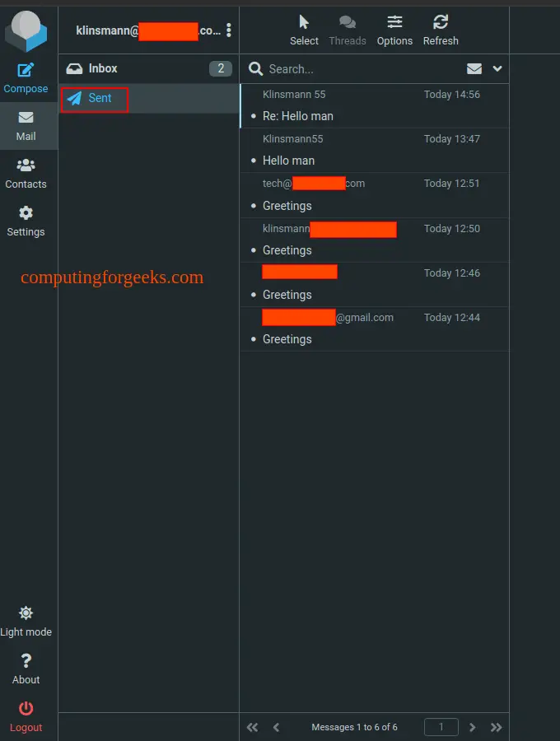The height and width of the screenshot is (741, 560).
Task: Expand search options chevron
Action: pyautogui.click(x=497, y=68)
